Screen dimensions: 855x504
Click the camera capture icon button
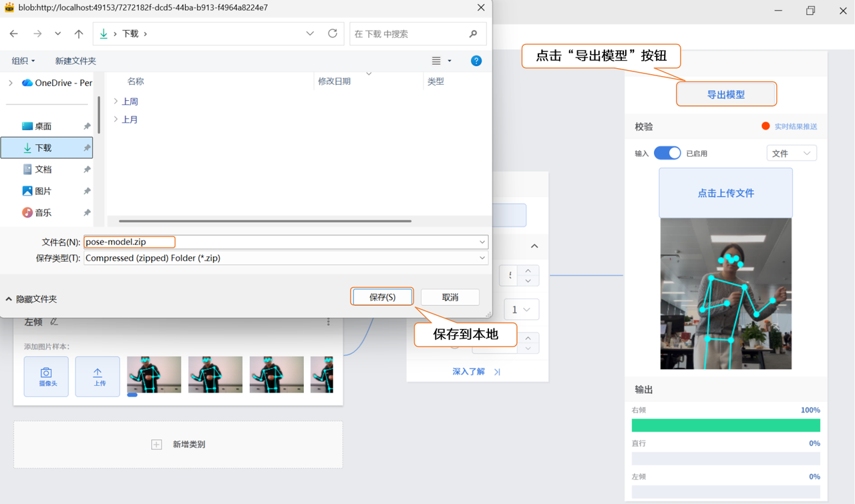[46, 376]
